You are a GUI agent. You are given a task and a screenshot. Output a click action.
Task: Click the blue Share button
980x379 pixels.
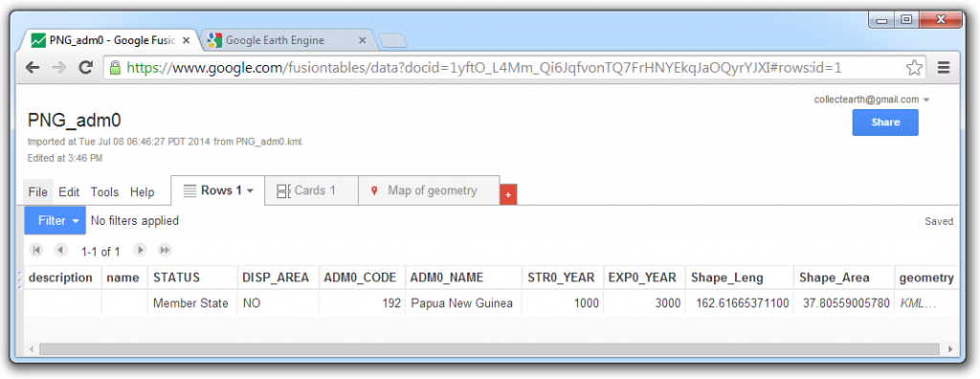(885, 123)
